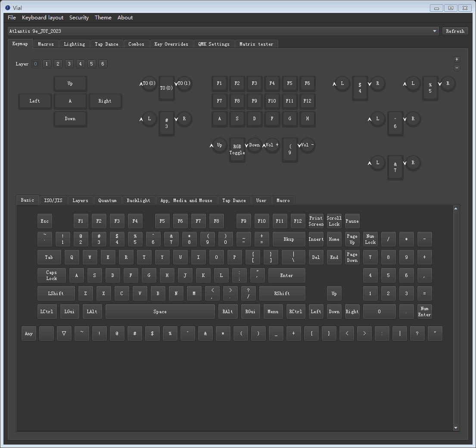Click the Vol + encoder key
The image size is (476, 448).
click(273, 145)
